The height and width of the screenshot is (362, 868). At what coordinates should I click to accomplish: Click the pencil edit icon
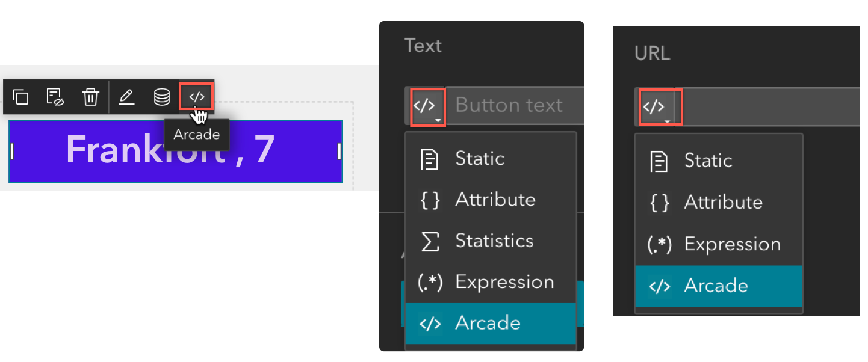pos(126,97)
